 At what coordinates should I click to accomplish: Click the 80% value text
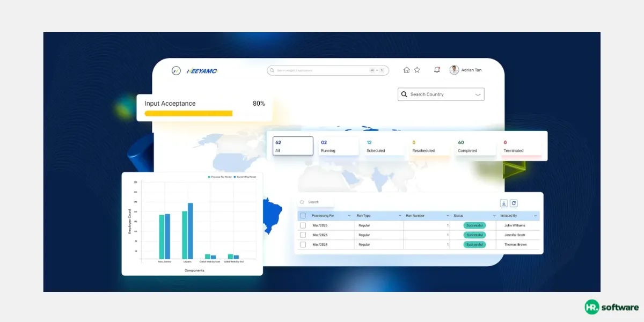coord(259,104)
